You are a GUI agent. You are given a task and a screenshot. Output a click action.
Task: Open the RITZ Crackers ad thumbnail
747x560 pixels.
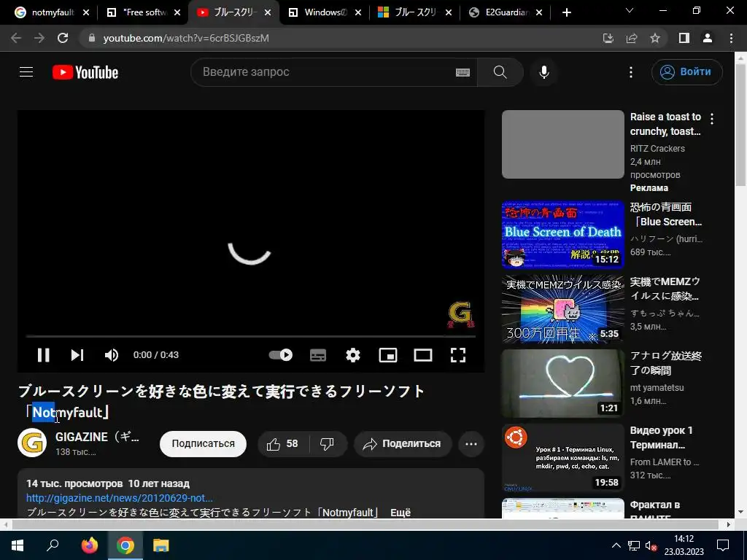click(562, 144)
